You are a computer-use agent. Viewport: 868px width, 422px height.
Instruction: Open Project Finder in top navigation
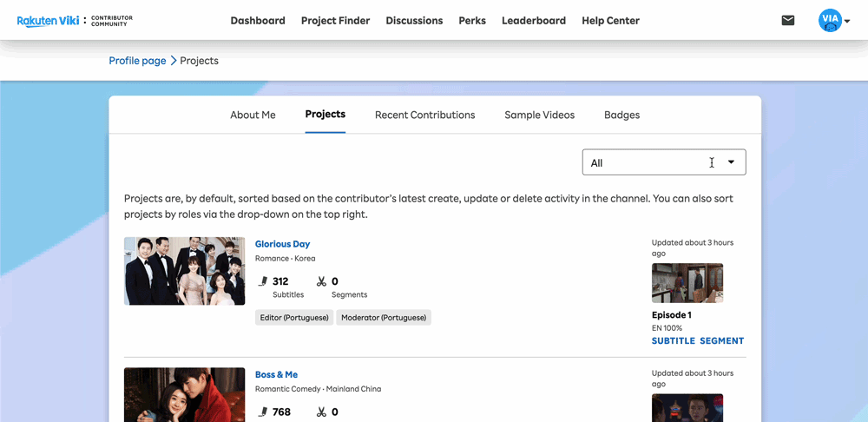(x=335, y=21)
